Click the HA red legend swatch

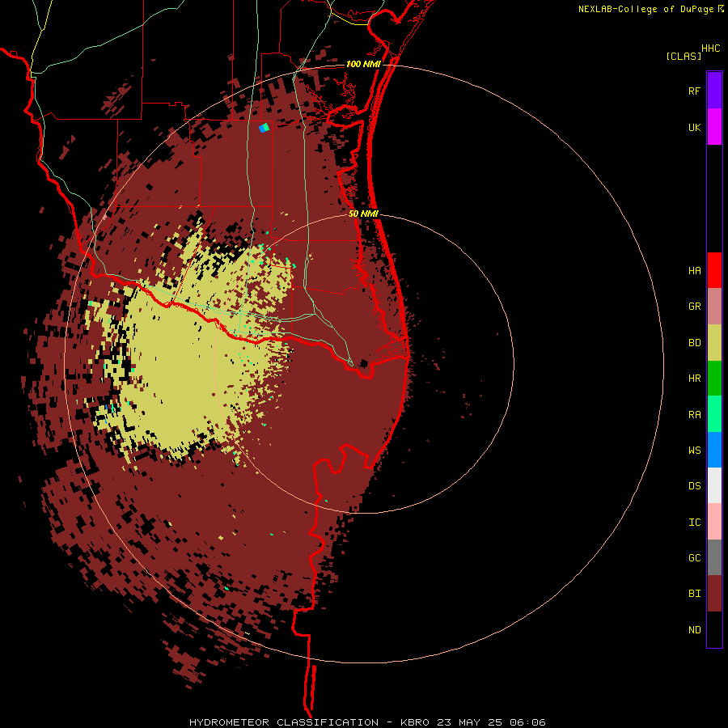[x=714, y=270]
